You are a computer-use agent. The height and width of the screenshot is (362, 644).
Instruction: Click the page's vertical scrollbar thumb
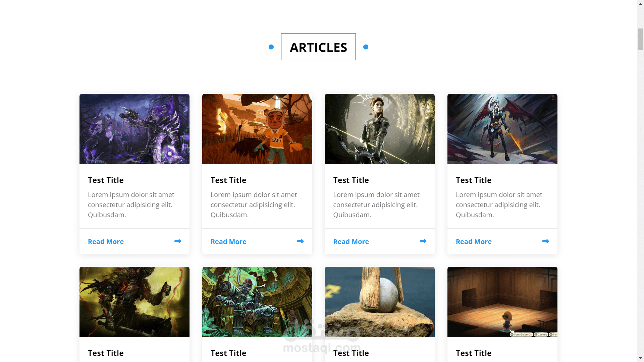pyautogui.click(x=640, y=40)
